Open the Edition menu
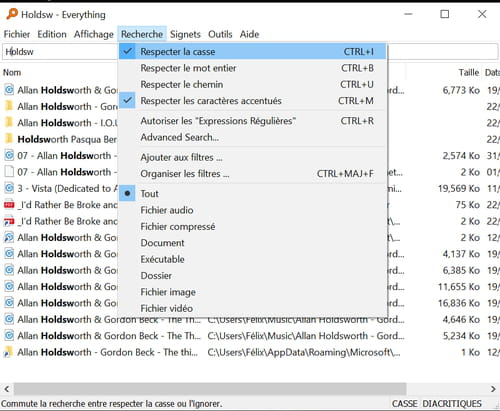 click(52, 34)
